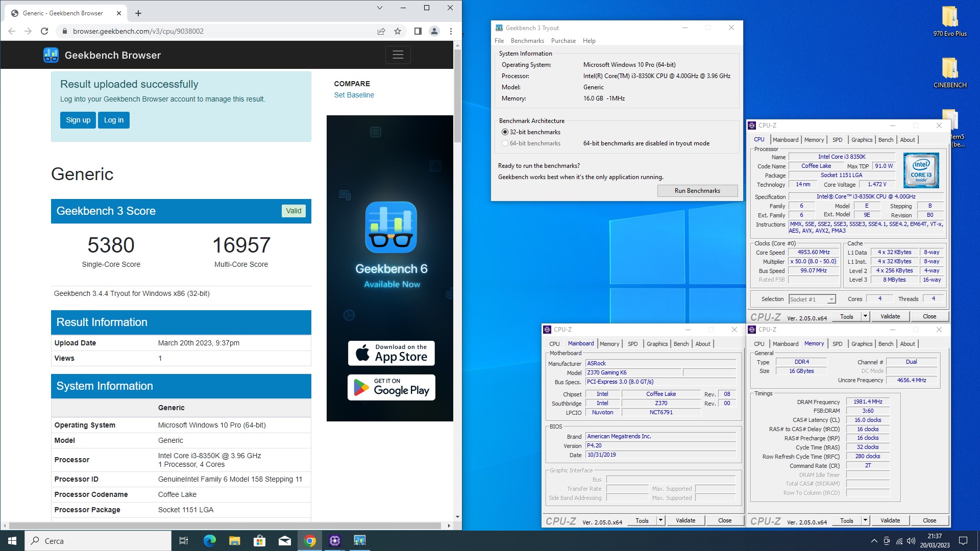The height and width of the screenshot is (551, 980).
Task: Go back in Chrome browser
Action: click(x=12, y=31)
